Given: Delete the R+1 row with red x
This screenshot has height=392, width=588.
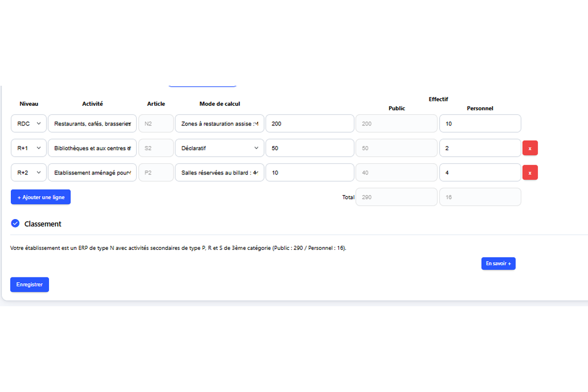Looking at the screenshot, I should 530,148.
